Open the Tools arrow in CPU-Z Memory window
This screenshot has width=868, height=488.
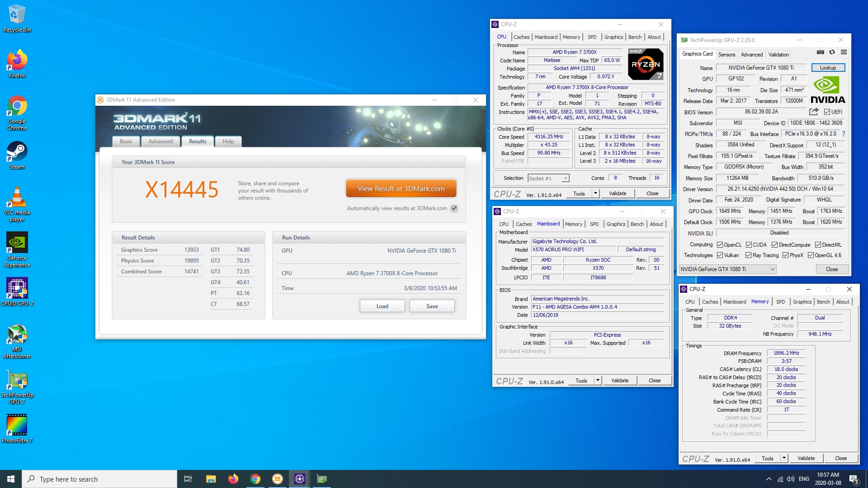pyautogui.click(x=784, y=458)
